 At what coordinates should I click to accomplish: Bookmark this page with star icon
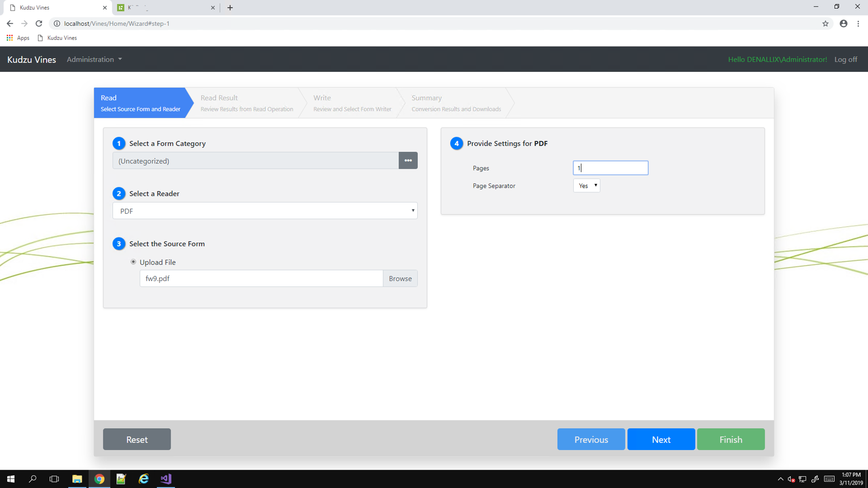pos(825,23)
